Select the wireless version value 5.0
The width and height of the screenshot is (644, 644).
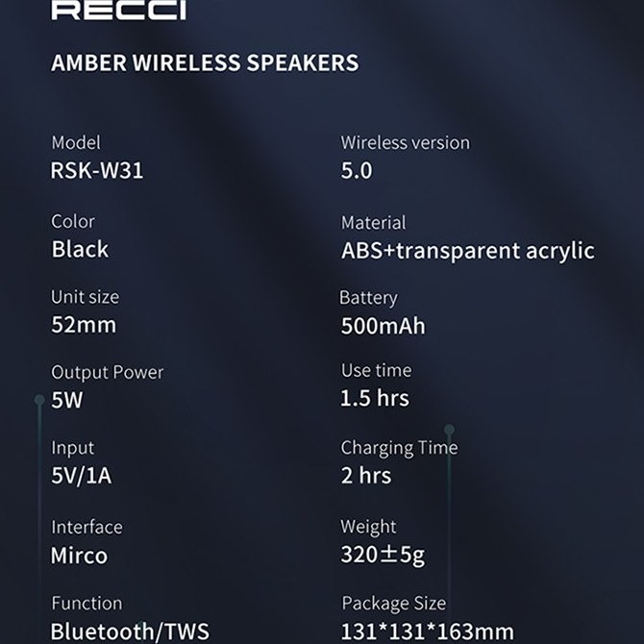(x=356, y=171)
